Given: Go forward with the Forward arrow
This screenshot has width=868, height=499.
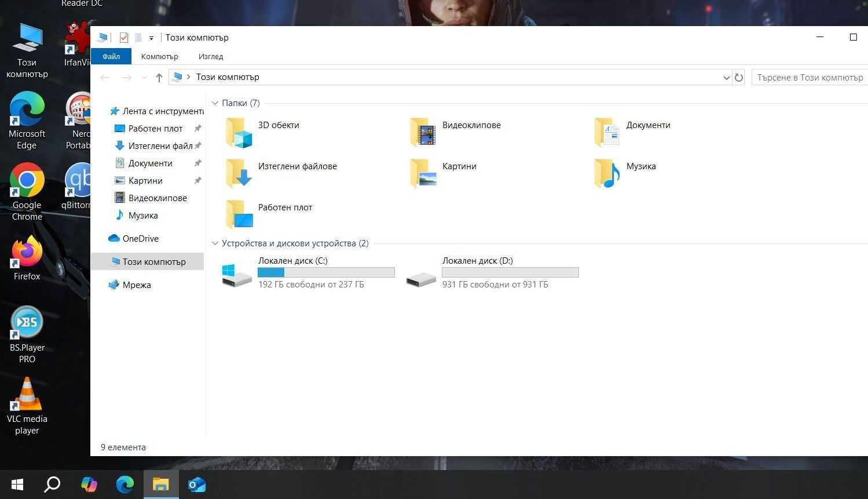Looking at the screenshot, I should click(126, 77).
